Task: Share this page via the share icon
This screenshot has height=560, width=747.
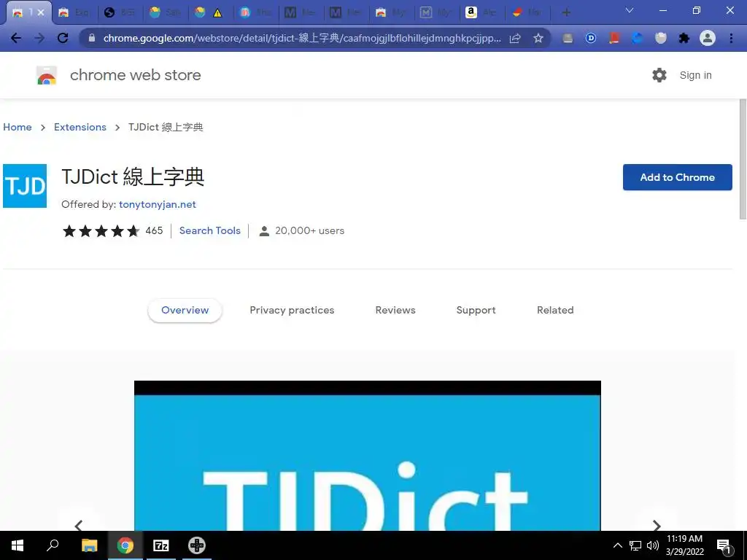Action: [515, 38]
